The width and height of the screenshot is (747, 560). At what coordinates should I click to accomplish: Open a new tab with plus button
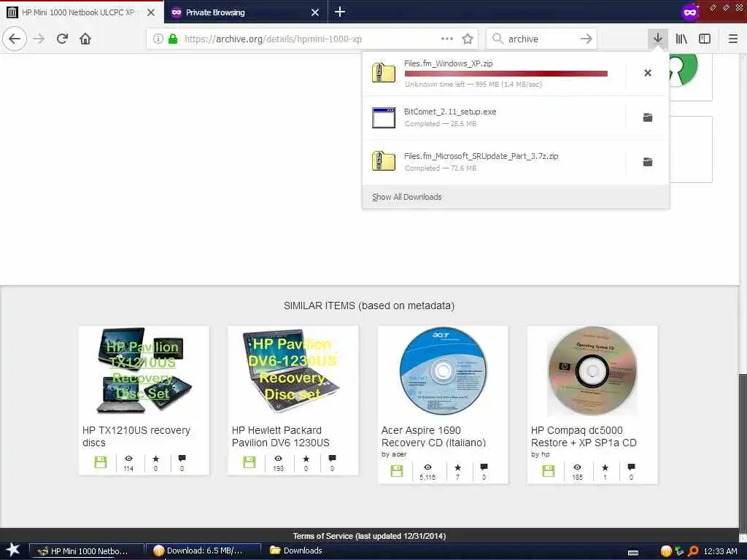(340, 12)
